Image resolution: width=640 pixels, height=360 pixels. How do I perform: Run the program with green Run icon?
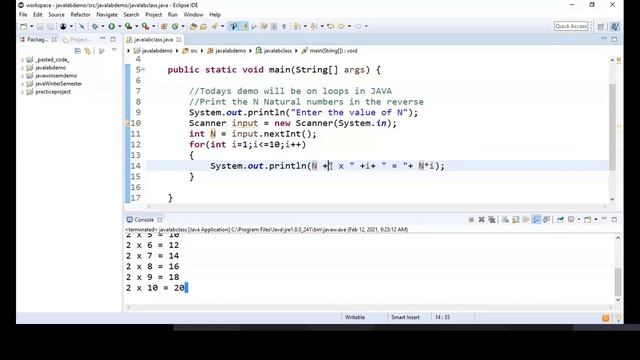point(111,27)
